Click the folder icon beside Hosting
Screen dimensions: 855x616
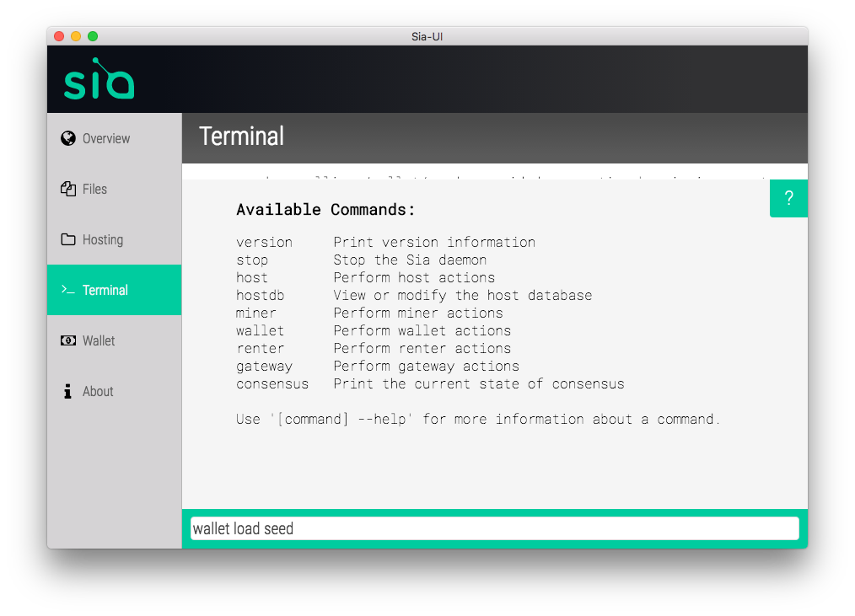68,239
